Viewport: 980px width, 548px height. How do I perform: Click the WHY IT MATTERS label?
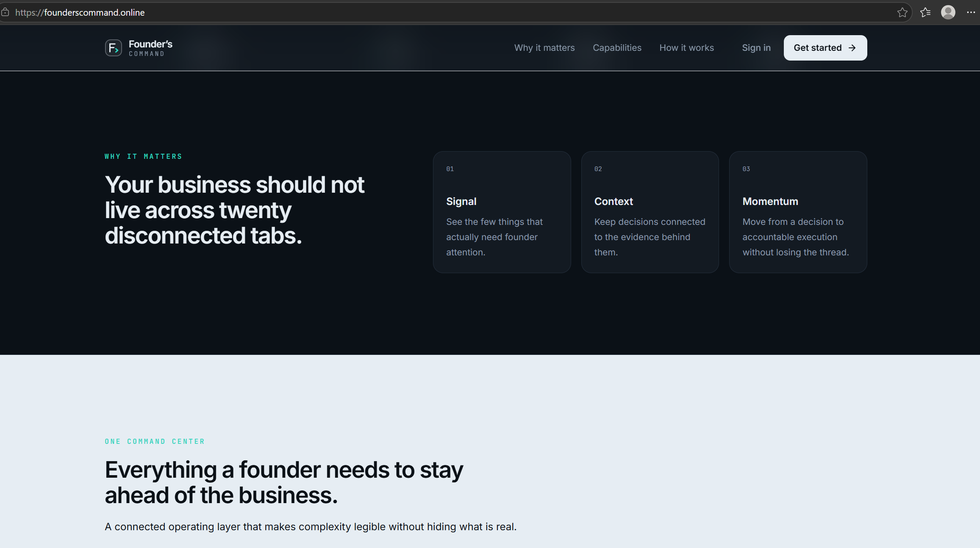(x=143, y=156)
